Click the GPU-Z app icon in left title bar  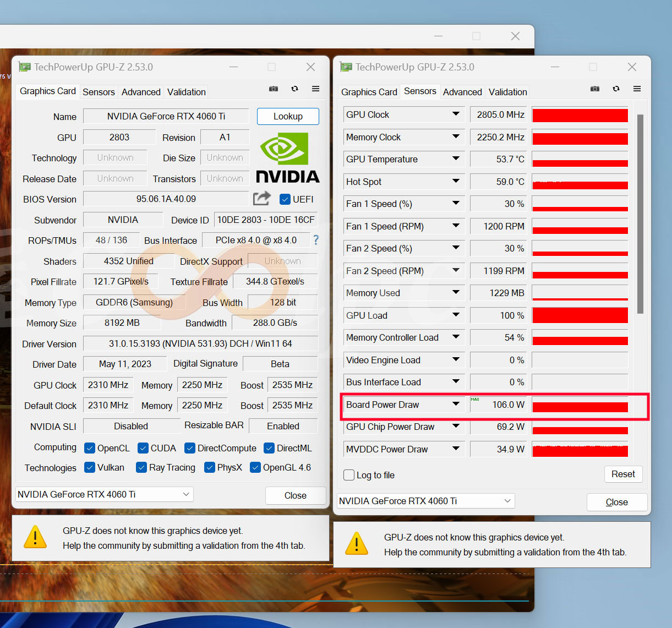click(x=24, y=67)
